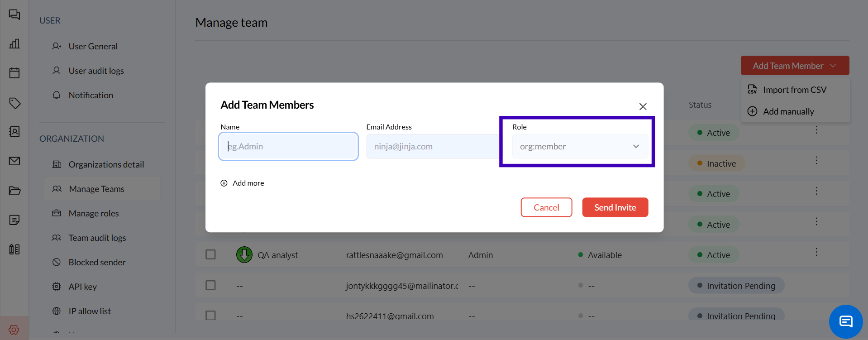Click the calendar icon in left rail

pos(14,73)
